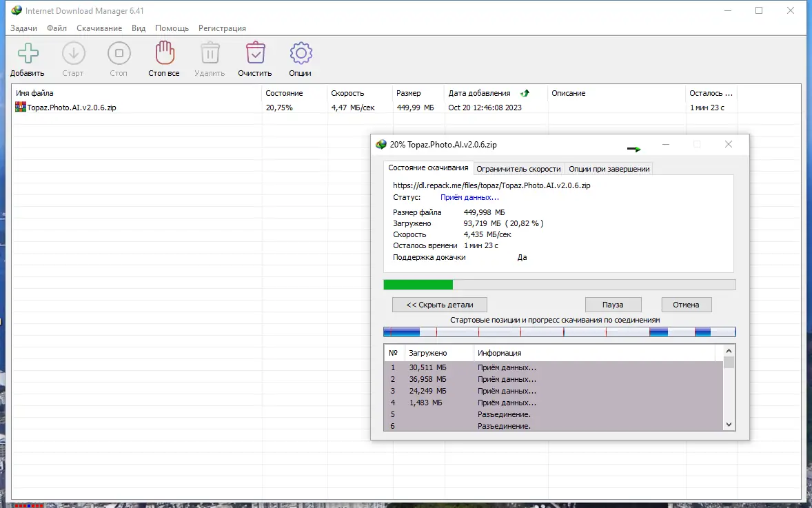The width and height of the screenshot is (812, 508).
Task: Open the Скачивание menu
Action: click(x=99, y=28)
